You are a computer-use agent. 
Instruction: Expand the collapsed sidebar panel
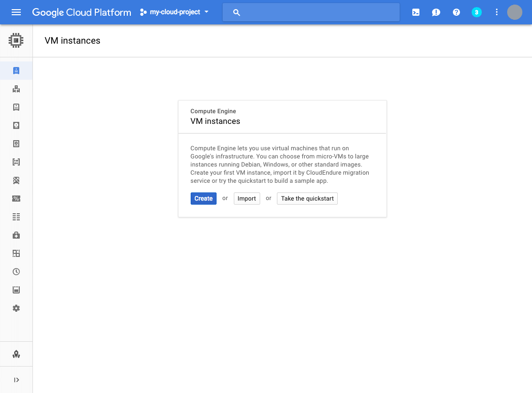(16, 380)
